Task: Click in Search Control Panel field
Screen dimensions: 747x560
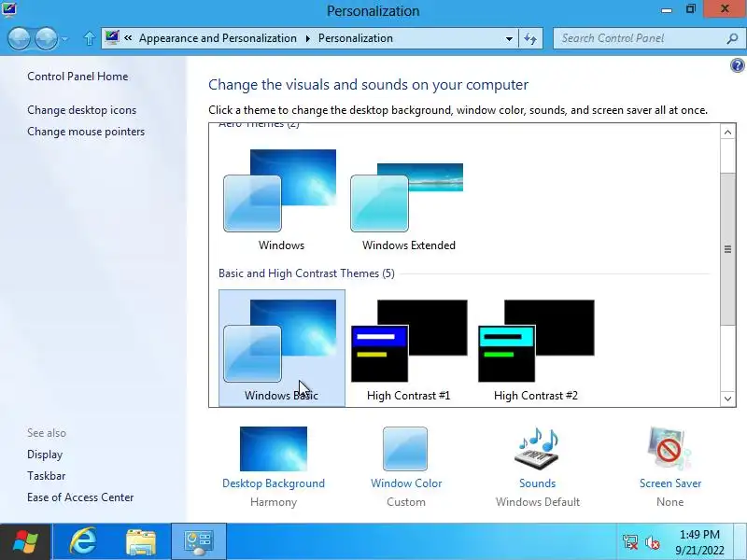Action: 639,38
